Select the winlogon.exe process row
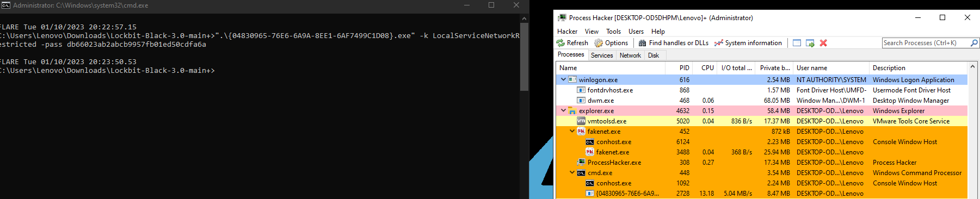 (762, 80)
